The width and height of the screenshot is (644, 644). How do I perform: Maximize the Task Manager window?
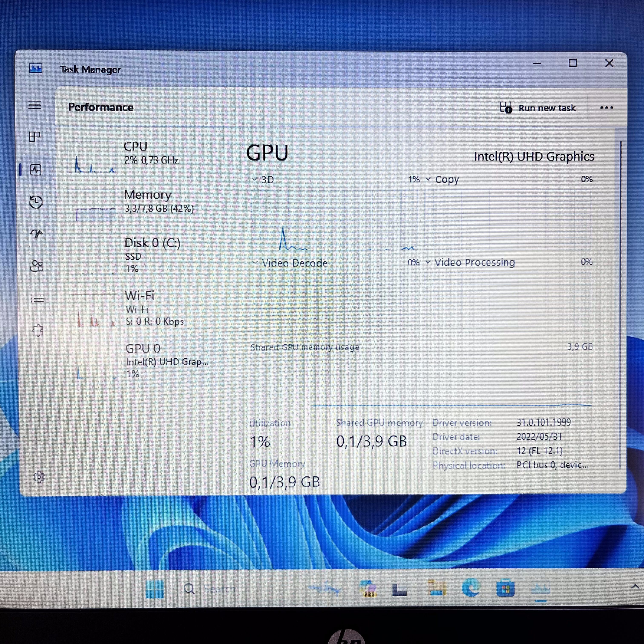[573, 63]
